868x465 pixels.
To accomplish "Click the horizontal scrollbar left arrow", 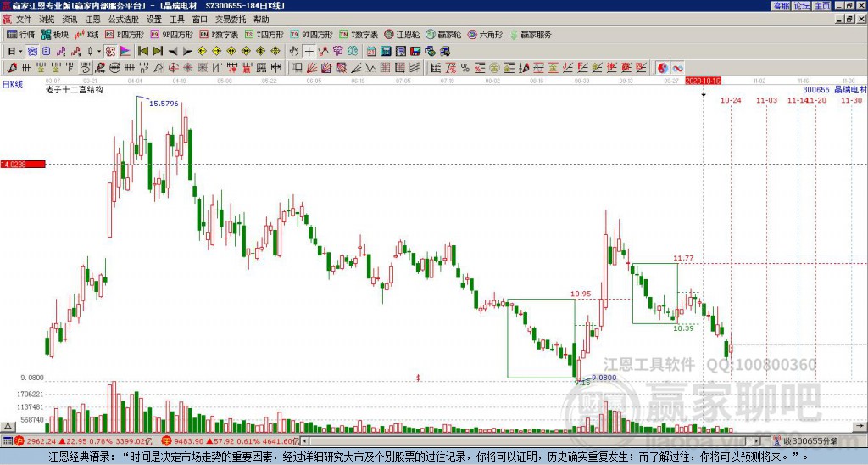I will [304, 441].
